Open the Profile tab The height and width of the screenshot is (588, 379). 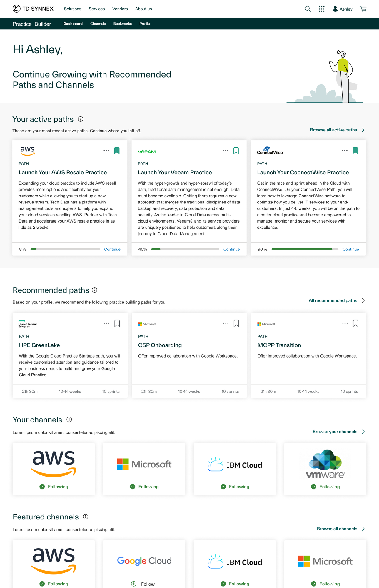pos(145,24)
